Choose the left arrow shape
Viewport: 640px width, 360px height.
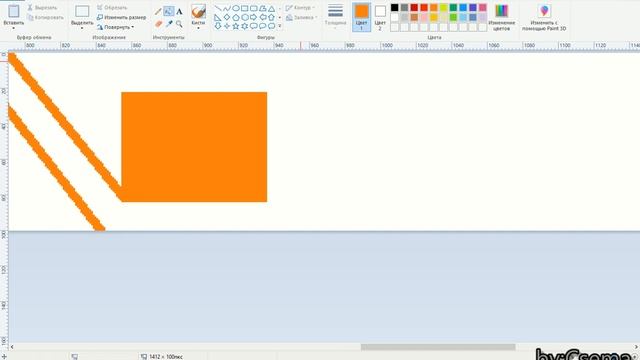click(x=263, y=17)
